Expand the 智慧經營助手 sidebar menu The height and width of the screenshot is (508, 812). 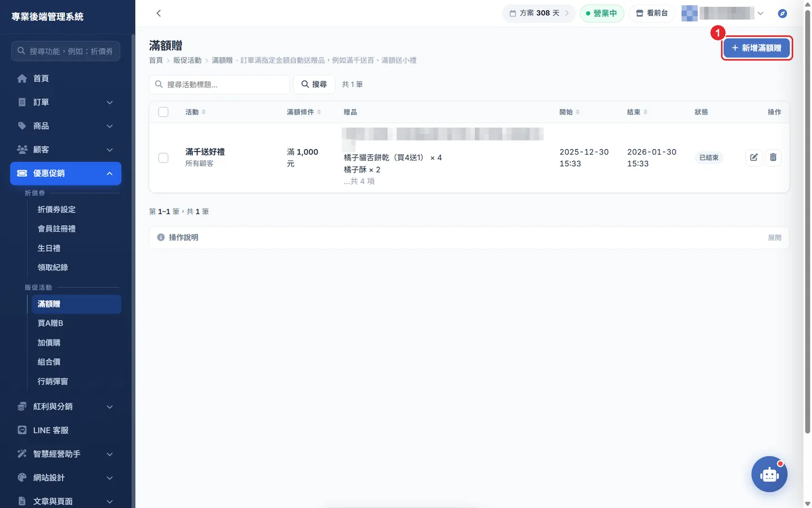(110, 454)
